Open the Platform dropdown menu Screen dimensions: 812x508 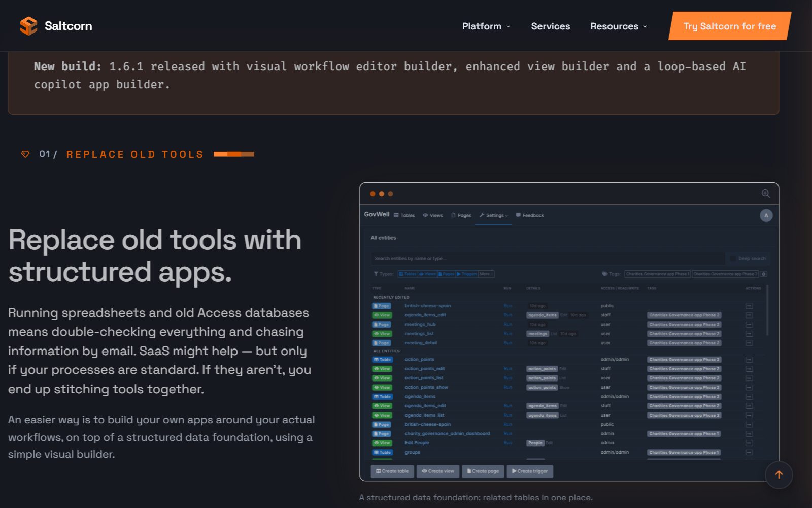click(486, 26)
